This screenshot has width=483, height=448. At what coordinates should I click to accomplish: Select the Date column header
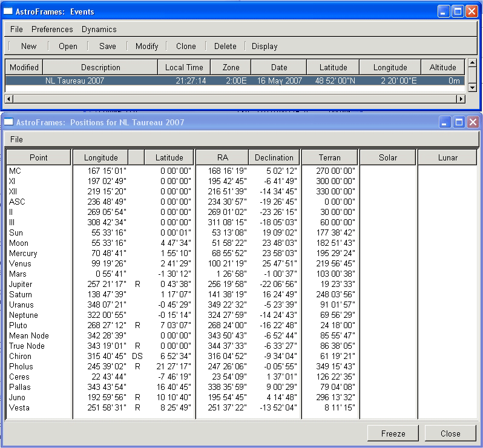click(279, 67)
